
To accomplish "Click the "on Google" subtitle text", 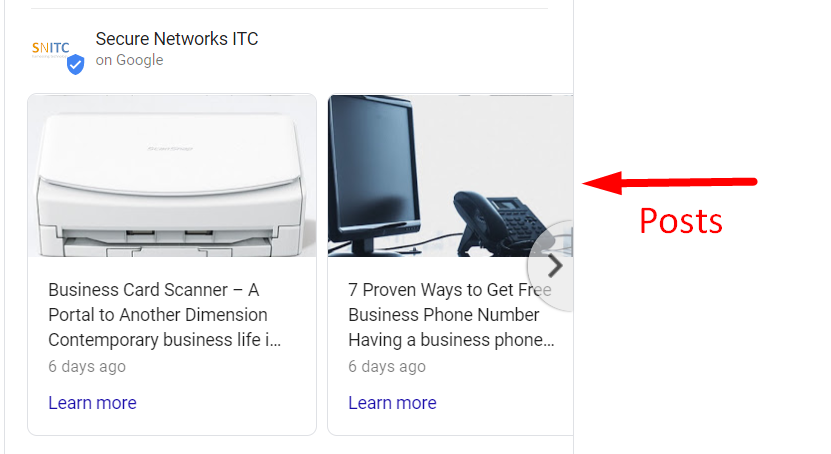I will (x=129, y=60).
